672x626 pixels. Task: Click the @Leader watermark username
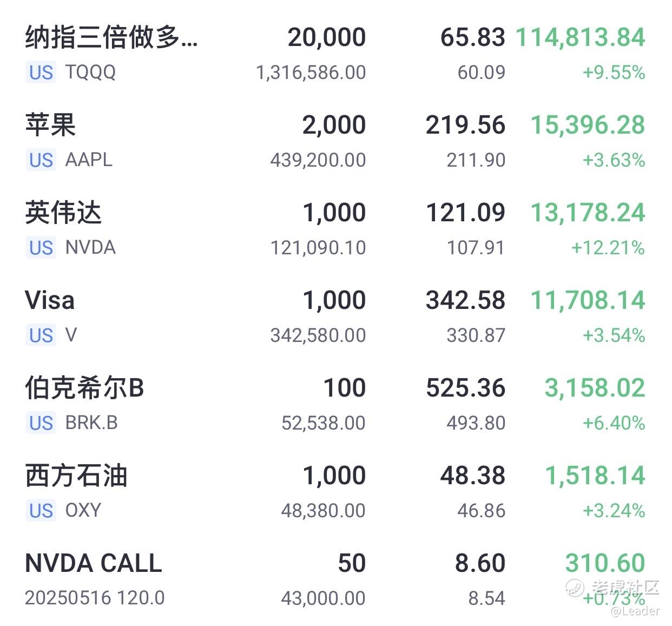coord(635,611)
